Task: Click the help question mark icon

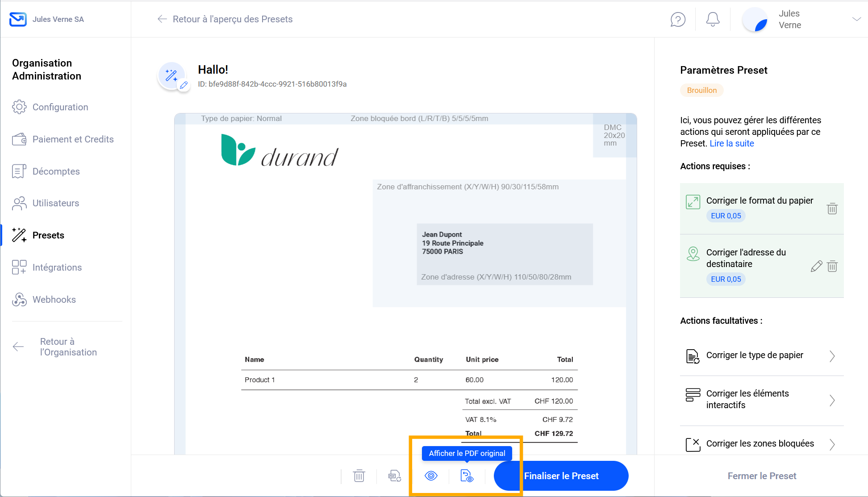Action: click(x=678, y=20)
